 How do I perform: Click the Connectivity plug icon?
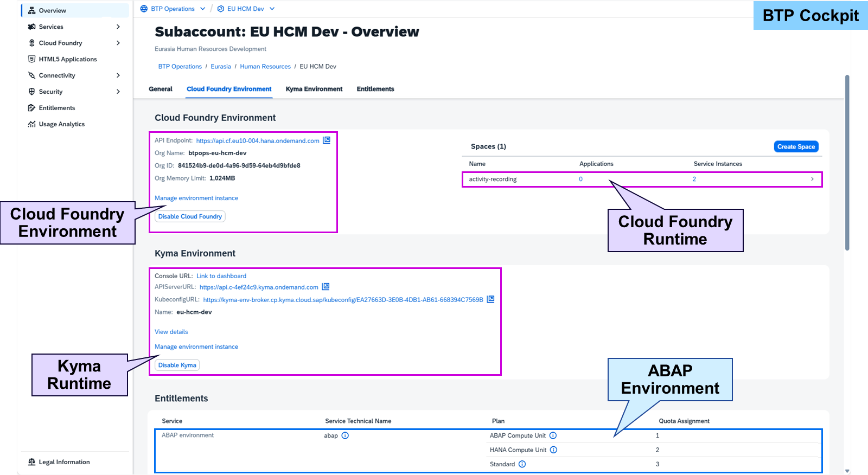tap(31, 75)
